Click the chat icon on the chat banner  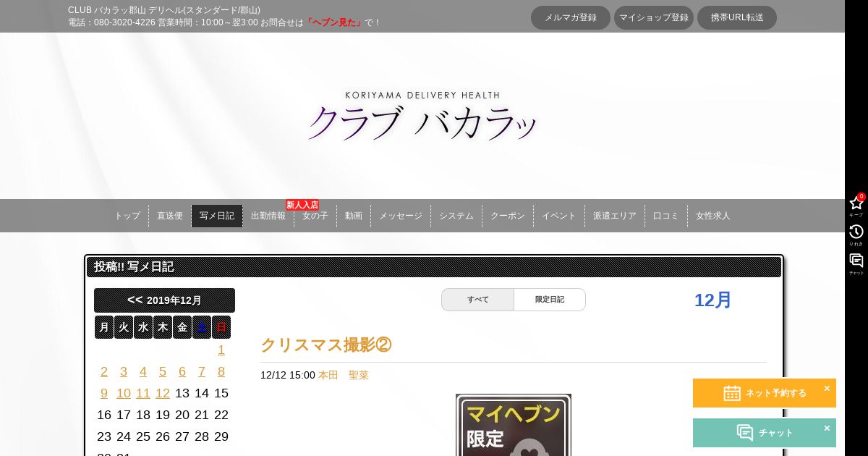(745, 433)
